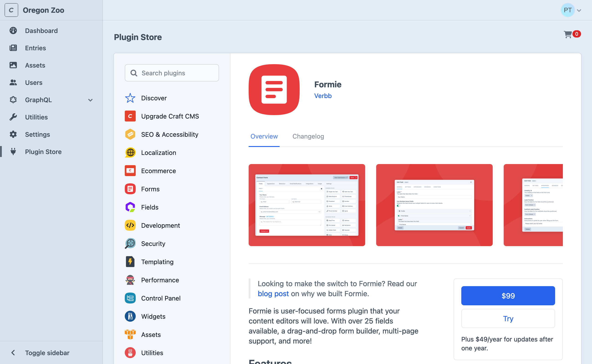Browse the Security plugin category
Viewport: 592px width, 364px height.
(153, 243)
